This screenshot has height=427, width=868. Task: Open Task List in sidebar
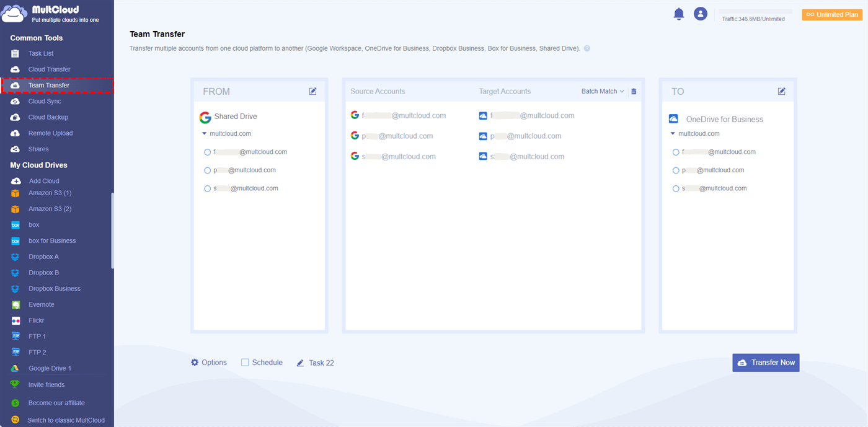tap(41, 53)
